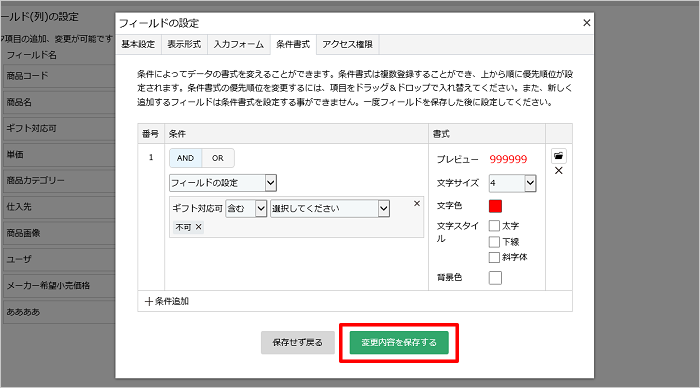
Task: Click the 条件 column header
Action: (296, 134)
